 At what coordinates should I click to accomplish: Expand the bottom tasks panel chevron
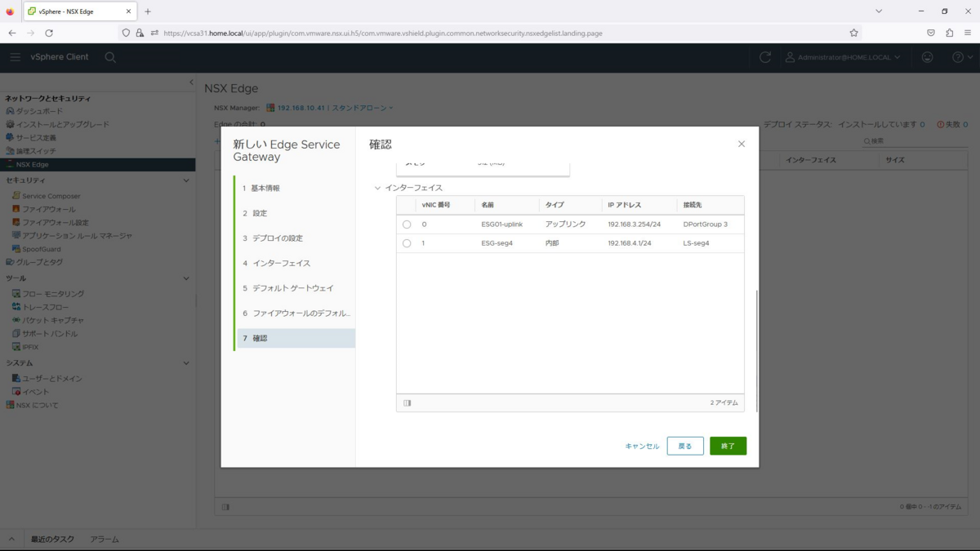point(11,540)
